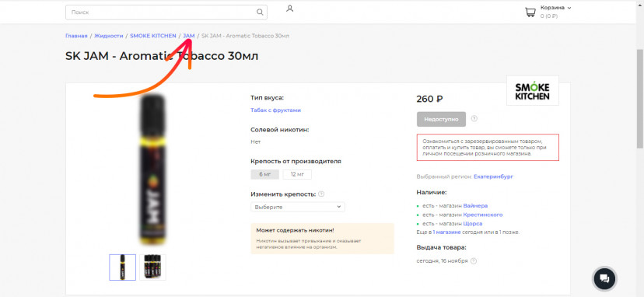The height and width of the screenshot is (297, 644).
Task: Click the main product bottle image
Action: pos(152,169)
